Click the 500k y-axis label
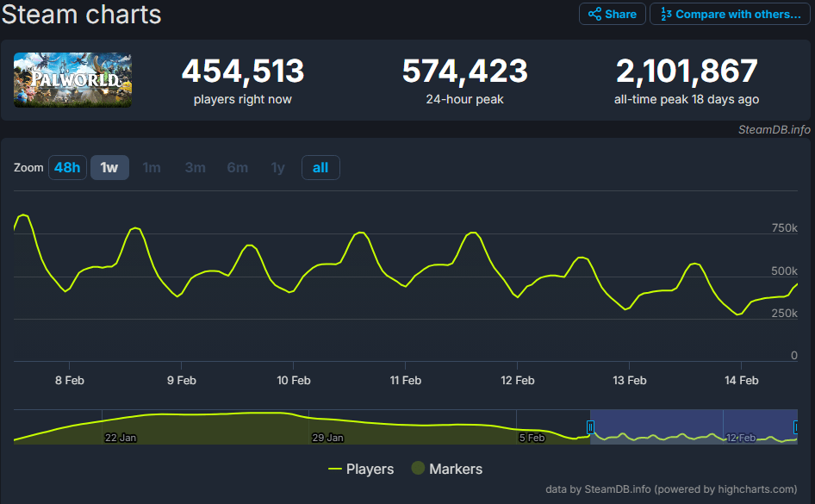This screenshot has width=815, height=504. [784, 271]
